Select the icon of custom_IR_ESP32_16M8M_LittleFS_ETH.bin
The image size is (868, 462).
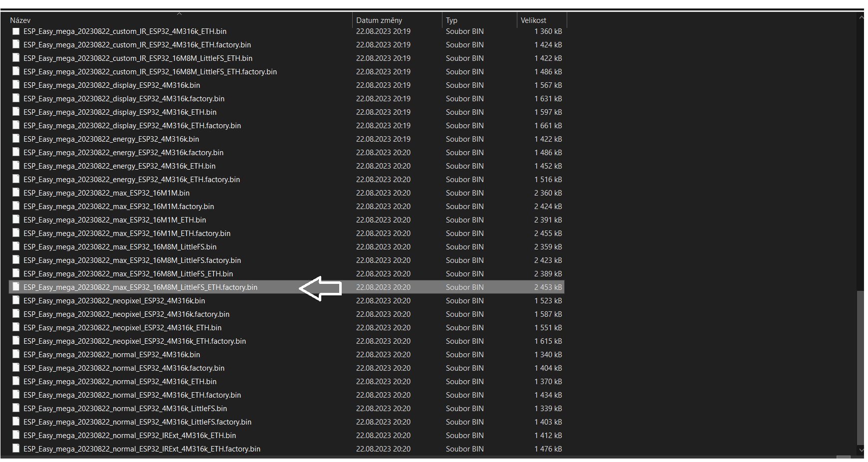click(16, 58)
